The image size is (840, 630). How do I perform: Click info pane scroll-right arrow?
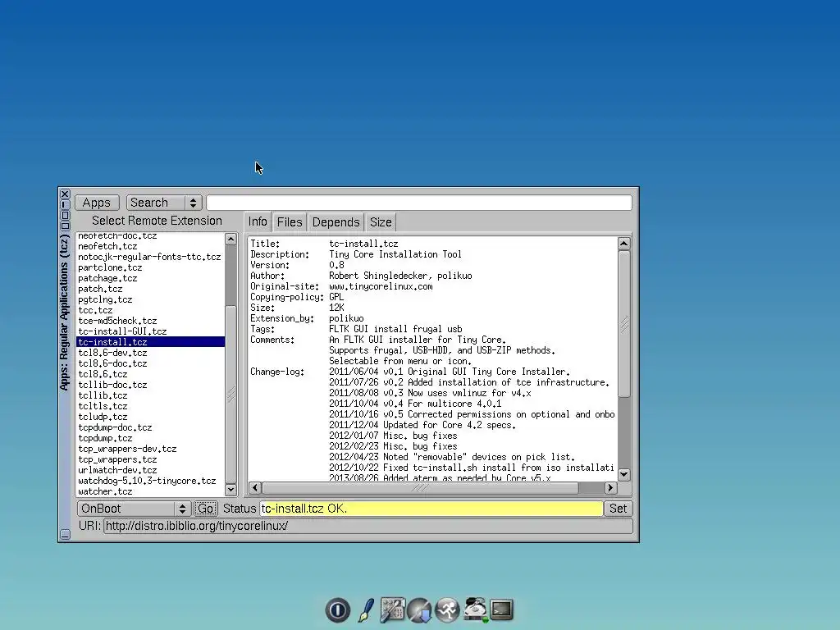point(610,487)
